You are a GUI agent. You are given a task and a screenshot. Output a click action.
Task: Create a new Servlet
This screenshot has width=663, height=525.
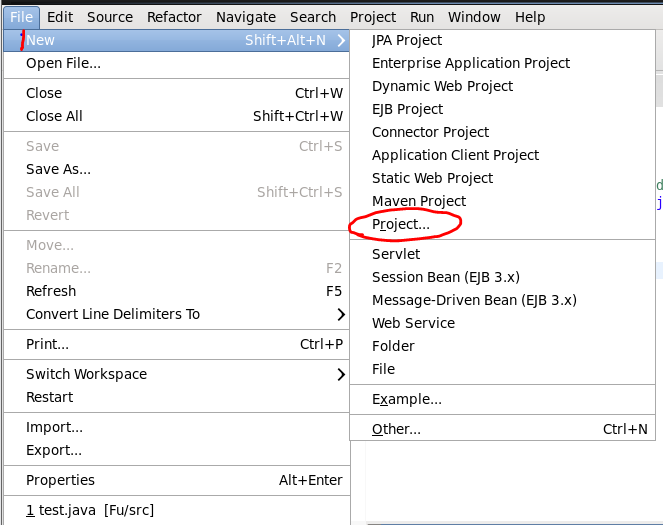point(396,254)
